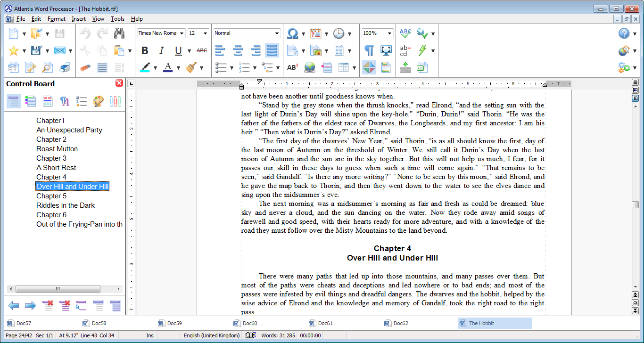Click the open book icon in status bar
The width and height of the screenshot is (644, 343).
(251, 335)
